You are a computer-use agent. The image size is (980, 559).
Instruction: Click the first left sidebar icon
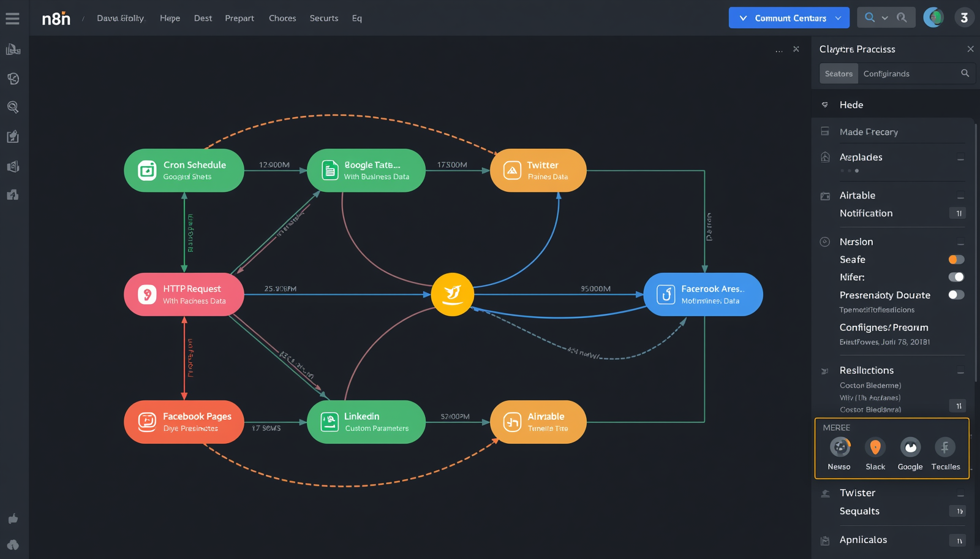click(13, 50)
